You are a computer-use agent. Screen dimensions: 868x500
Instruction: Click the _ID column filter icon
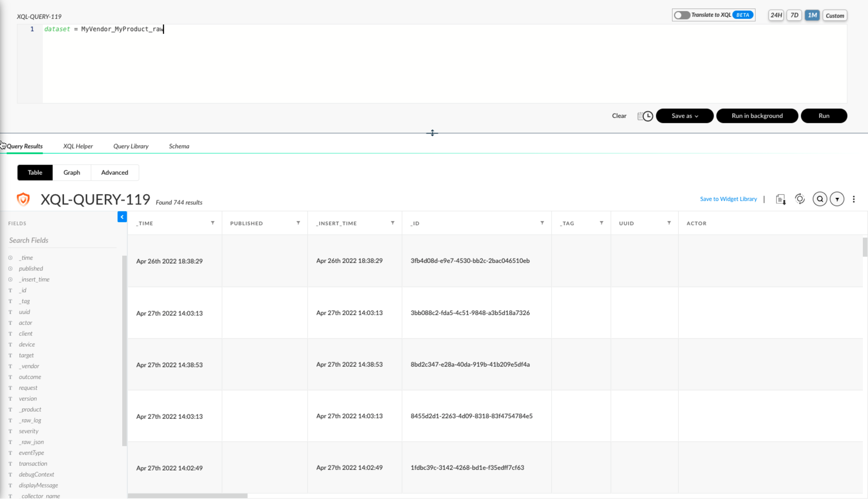point(542,223)
